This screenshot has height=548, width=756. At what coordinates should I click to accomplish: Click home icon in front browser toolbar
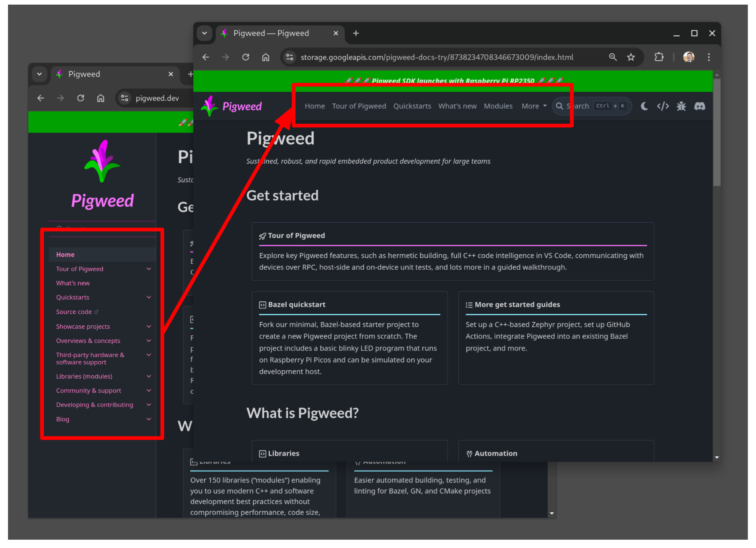pyautogui.click(x=266, y=57)
